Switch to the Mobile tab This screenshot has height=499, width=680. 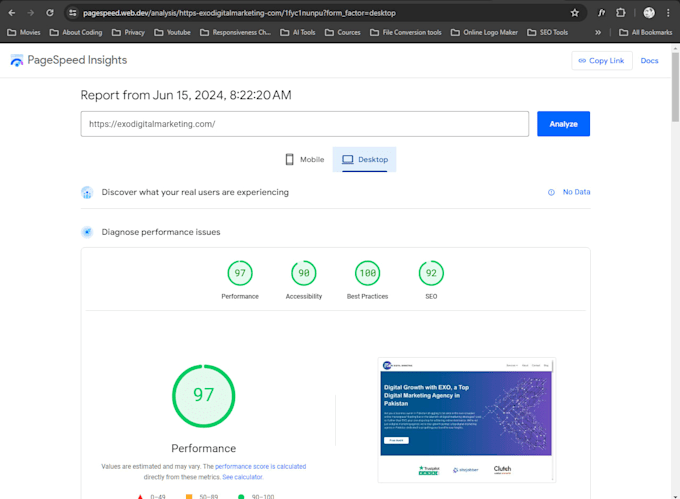(305, 160)
